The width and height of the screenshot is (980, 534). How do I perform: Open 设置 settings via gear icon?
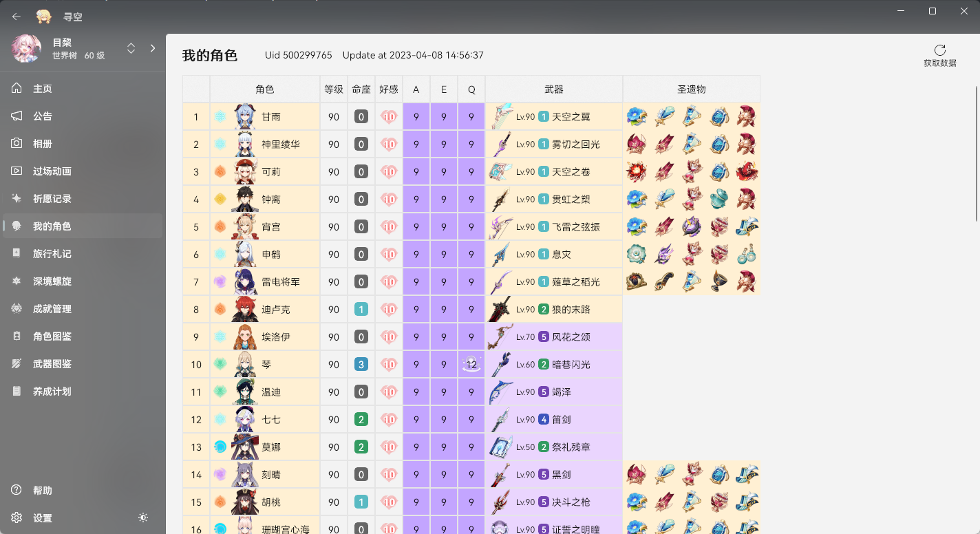[17, 518]
